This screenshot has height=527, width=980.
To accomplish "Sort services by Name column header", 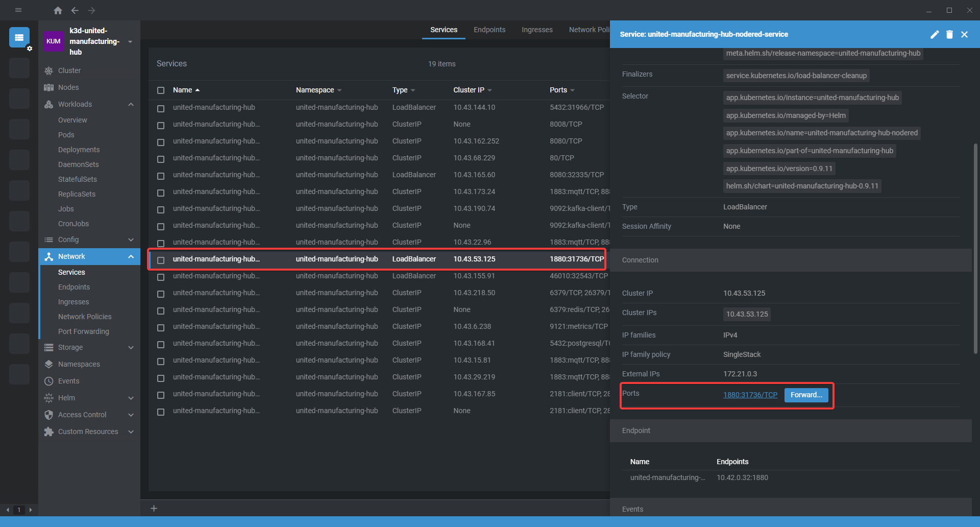I will click(x=186, y=90).
